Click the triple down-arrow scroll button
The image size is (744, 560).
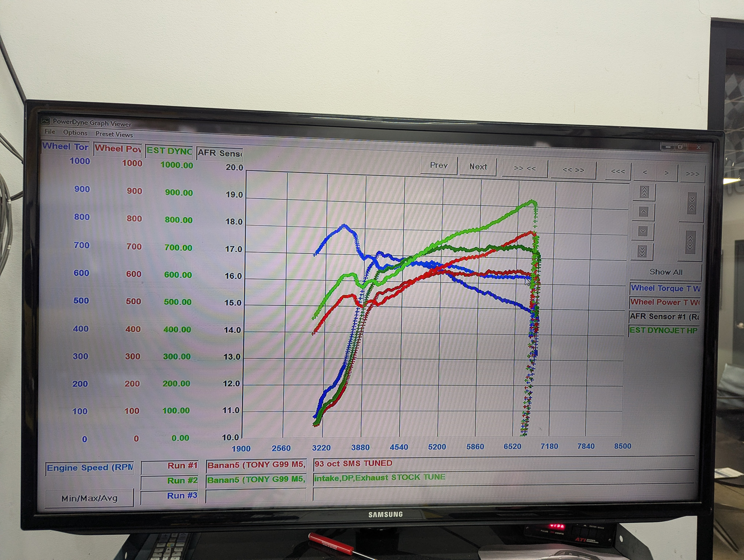point(642,251)
